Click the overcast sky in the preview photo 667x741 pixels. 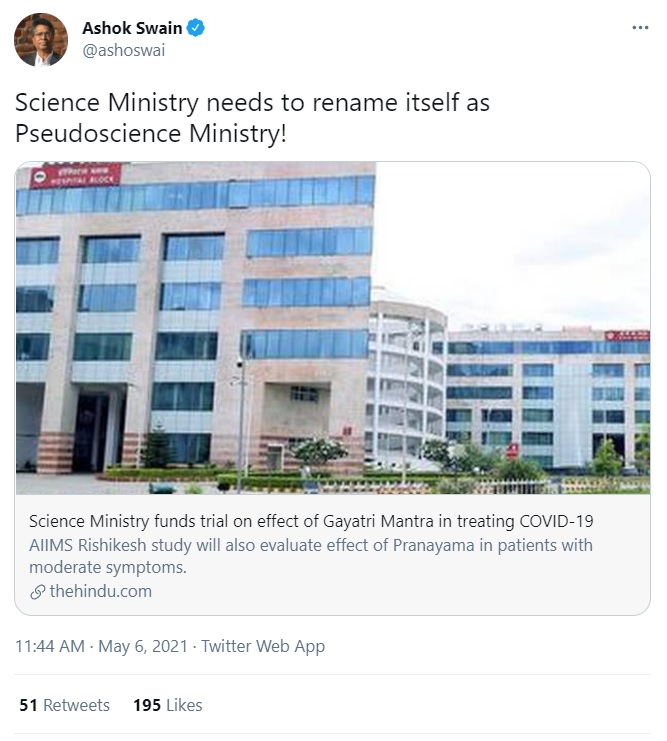tap(520, 240)
